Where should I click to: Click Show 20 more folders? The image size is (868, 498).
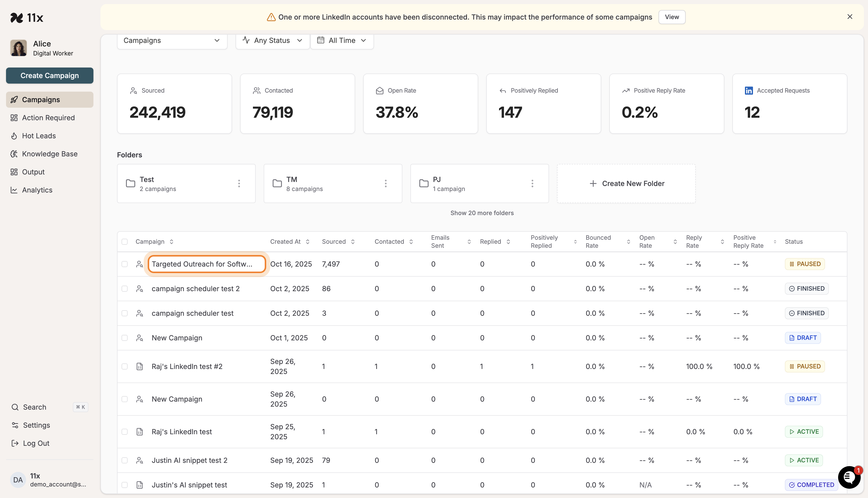click(482, 213)
